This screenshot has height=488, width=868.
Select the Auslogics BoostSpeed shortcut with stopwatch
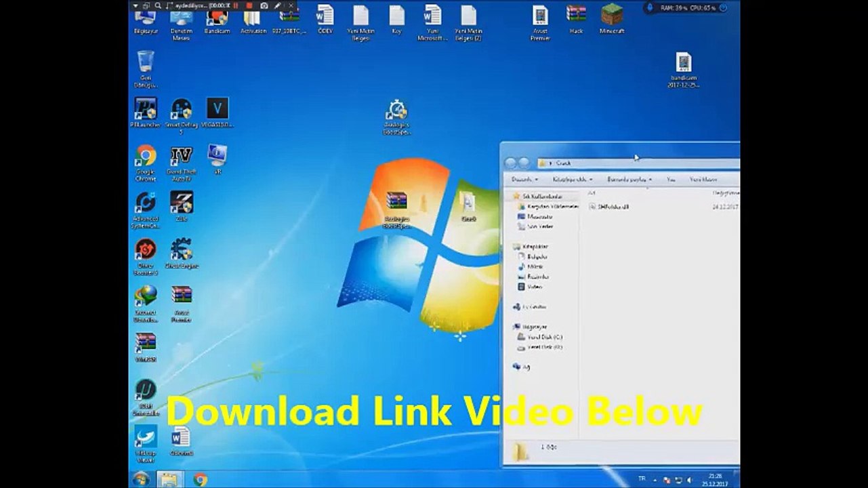(x=396, y=117)
